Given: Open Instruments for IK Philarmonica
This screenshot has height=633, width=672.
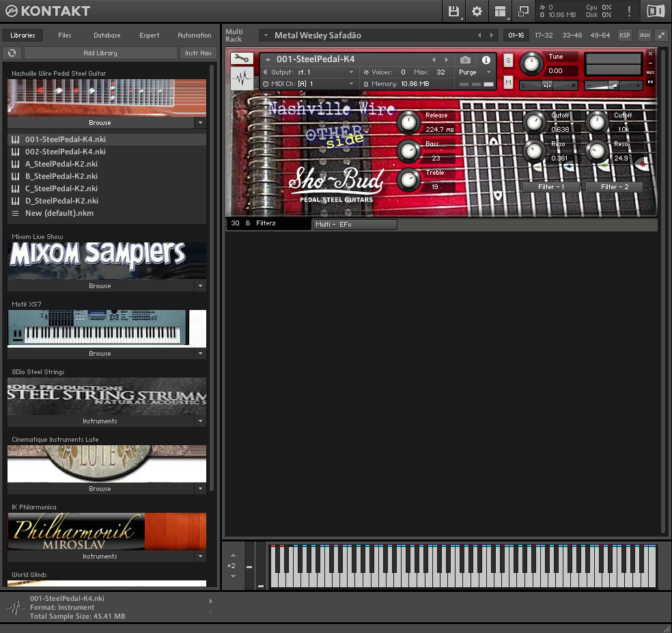Looking at the screenshot, I should 100,557.
